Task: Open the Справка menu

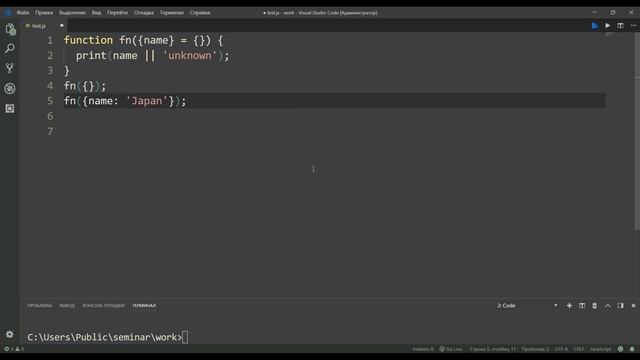Action: [x=200, y=13]
